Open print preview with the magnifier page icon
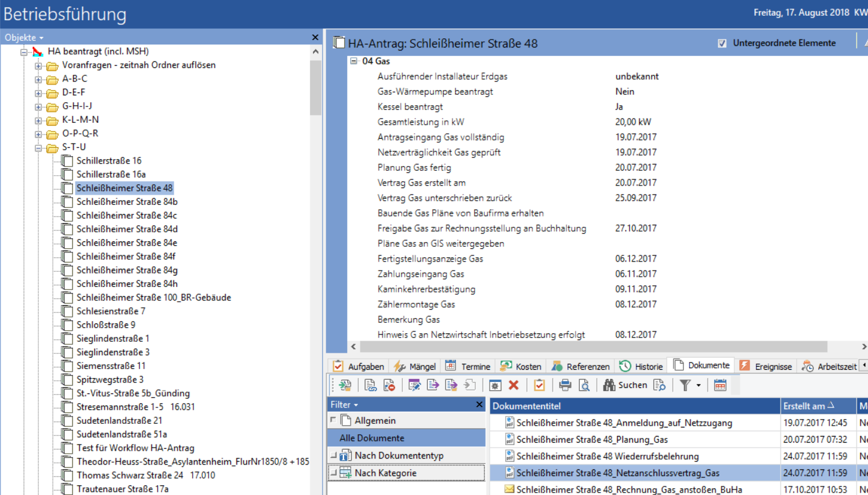This screenshot has height=495, width=868. pyautogui.click(x=584, y=385)
